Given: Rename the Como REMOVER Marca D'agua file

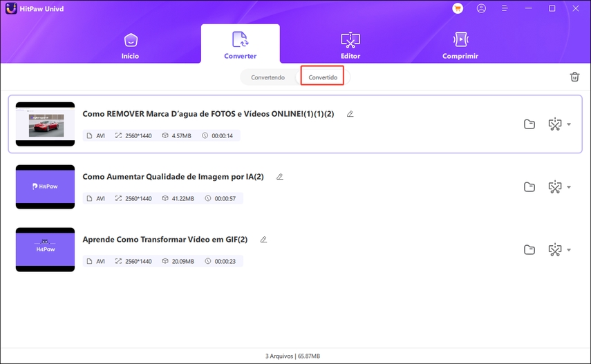Looking at the screenshot, I should click(350, 114).
